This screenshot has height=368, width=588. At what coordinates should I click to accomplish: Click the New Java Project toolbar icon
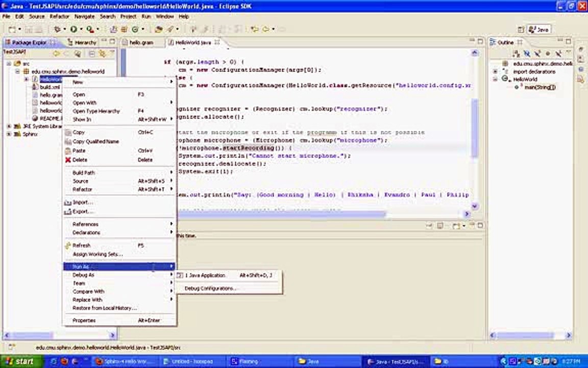(x=113, y=29)
